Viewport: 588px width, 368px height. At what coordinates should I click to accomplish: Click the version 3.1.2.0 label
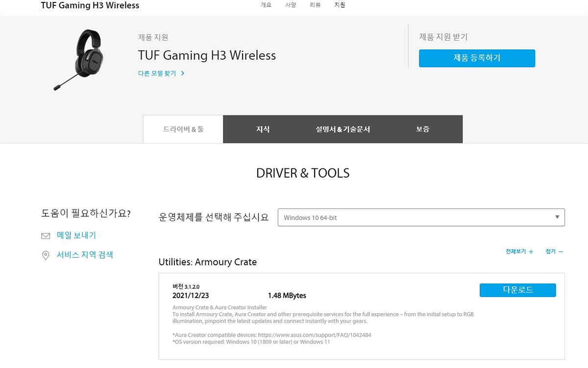[x=186, y=286]
